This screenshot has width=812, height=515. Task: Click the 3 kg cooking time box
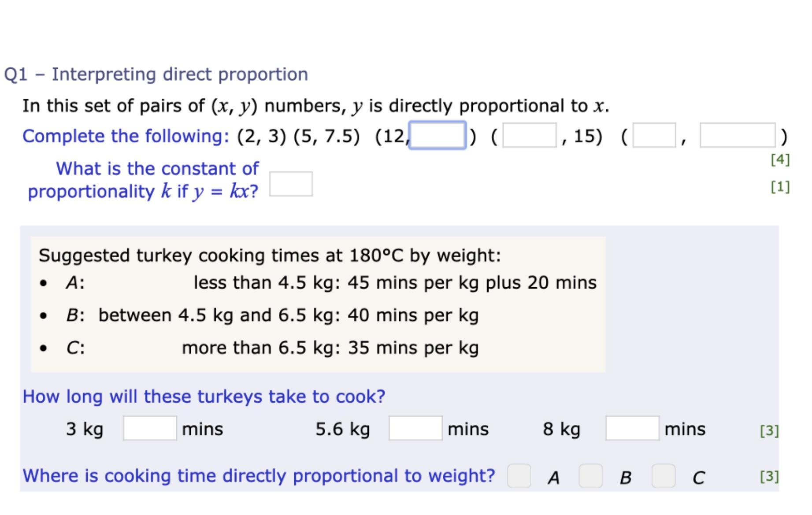tap(150, 428)
